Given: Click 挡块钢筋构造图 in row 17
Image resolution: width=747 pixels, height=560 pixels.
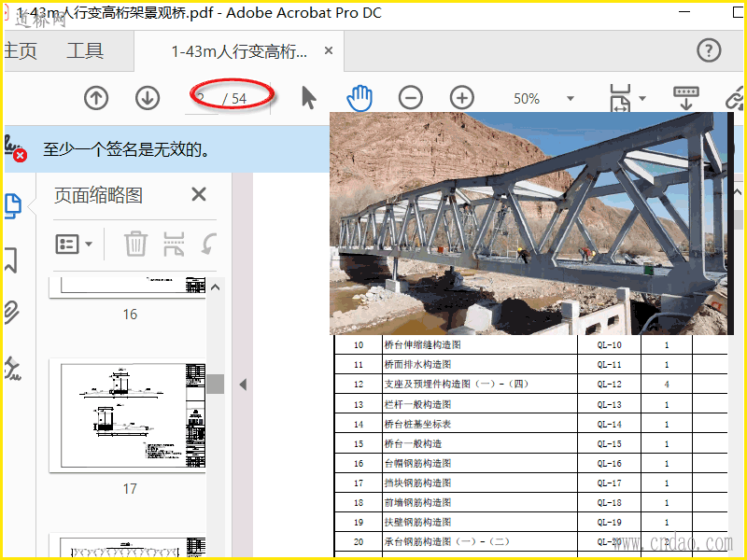Looking at the screenshot, I should 417,483.
